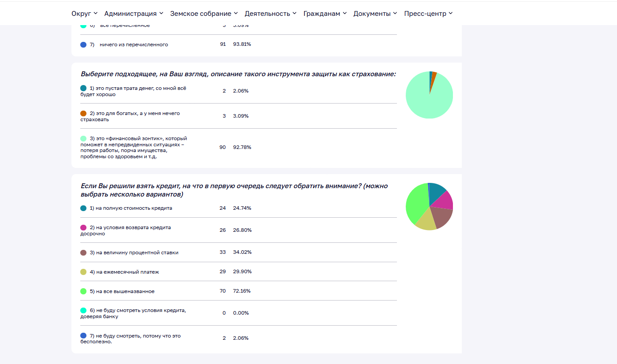Expand the Земское собрание menu
The image size is (617, 364).
coord(204,14)
